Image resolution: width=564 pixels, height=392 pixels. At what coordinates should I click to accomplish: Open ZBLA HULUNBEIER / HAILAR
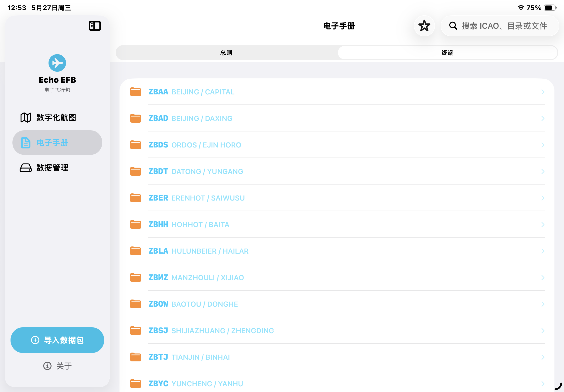pyautogui.click(x=337, y=251)
